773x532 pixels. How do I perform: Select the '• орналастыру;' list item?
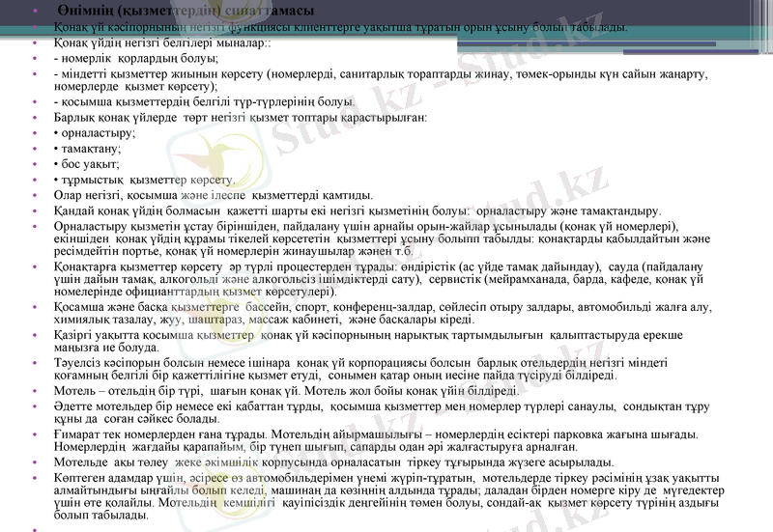95,133
